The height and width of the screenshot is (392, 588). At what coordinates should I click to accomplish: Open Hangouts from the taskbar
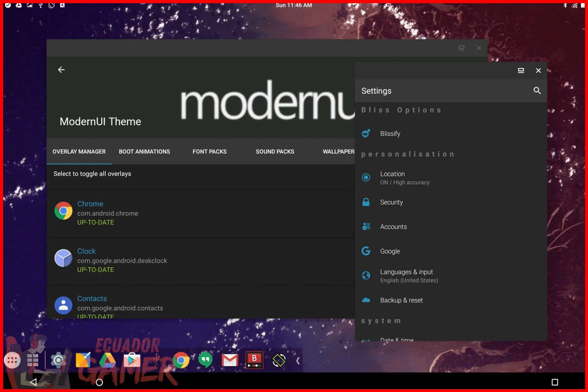(205, 360)
